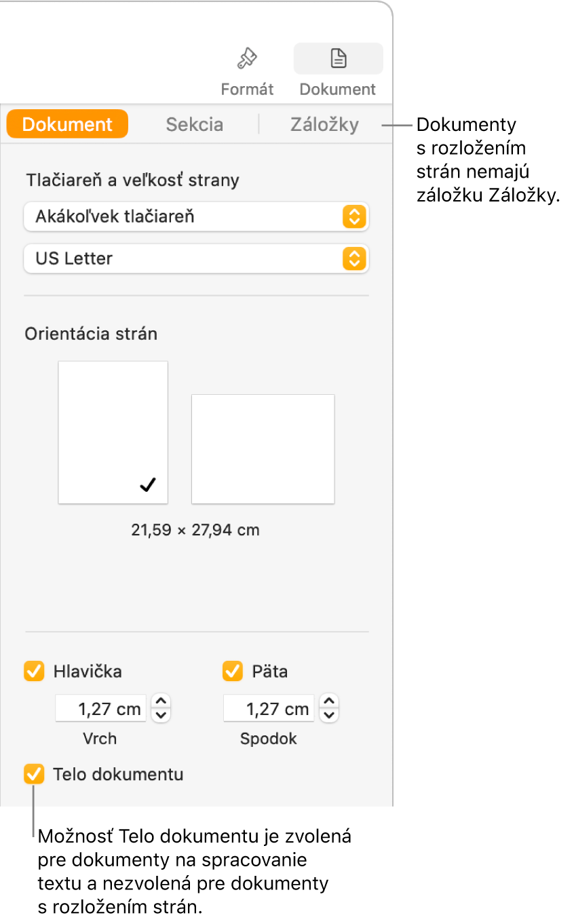Decrease footer margin with down stepper arrow
This screenshot has height=924, width=574.
329,716
